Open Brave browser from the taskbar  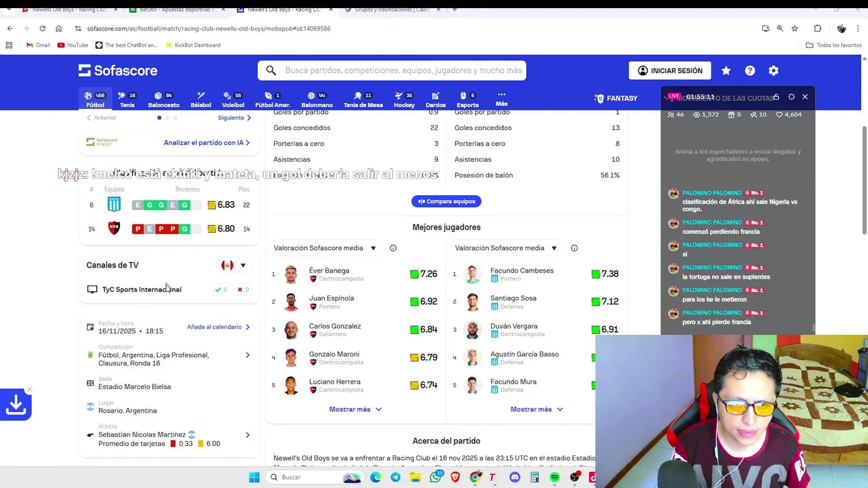[455, 477]
